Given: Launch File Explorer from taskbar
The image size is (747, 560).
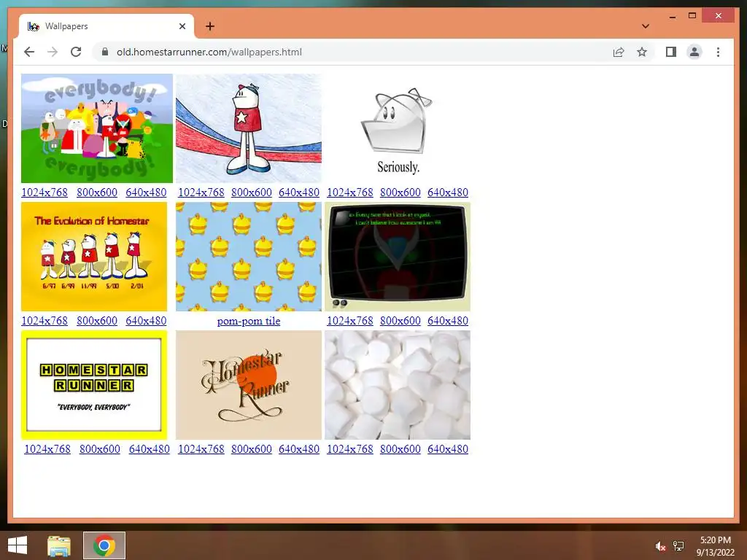Looking at the screenshot, I should coord(59,545).
